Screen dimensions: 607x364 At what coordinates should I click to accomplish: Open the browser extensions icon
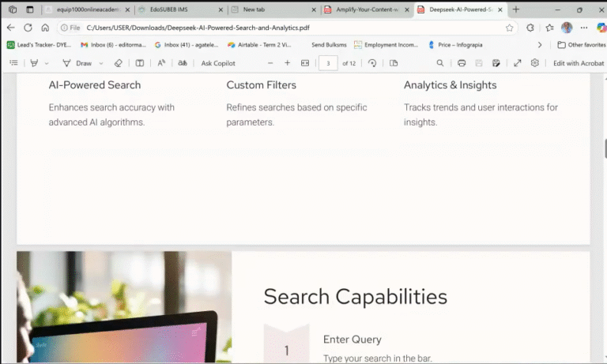click(x=530, y=28)
